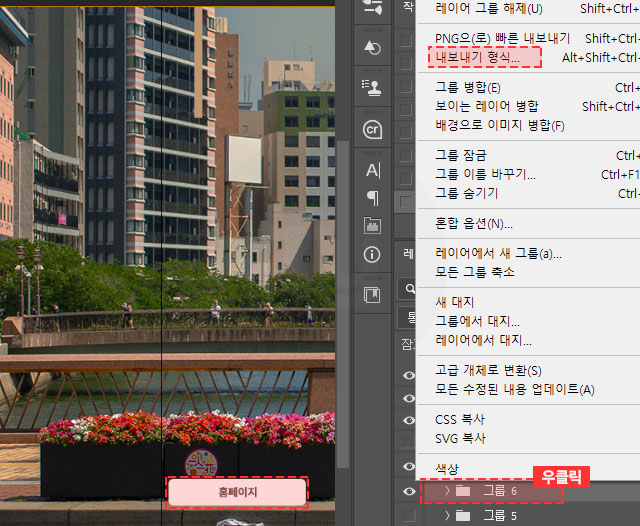Select the 그룹 5 layer name
The width and height of the screenshot is (640, 526).
pyautogui.click(x=500, y=516)
